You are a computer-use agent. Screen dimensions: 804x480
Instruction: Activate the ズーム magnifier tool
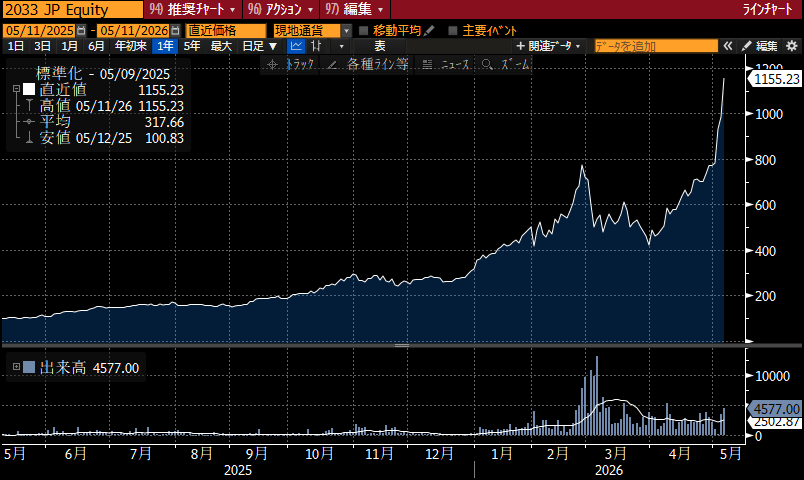[x=506, y=65]
